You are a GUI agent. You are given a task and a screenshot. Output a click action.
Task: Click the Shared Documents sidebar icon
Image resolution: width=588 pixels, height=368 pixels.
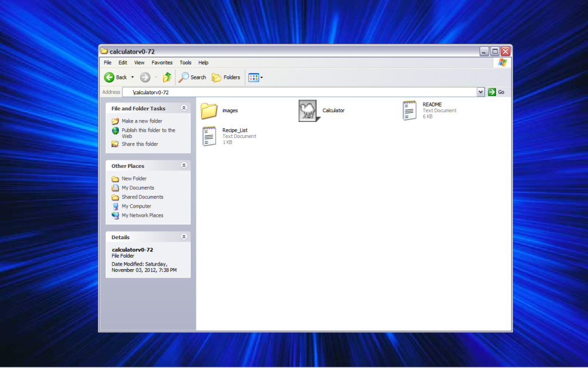[x=115, y=197]
